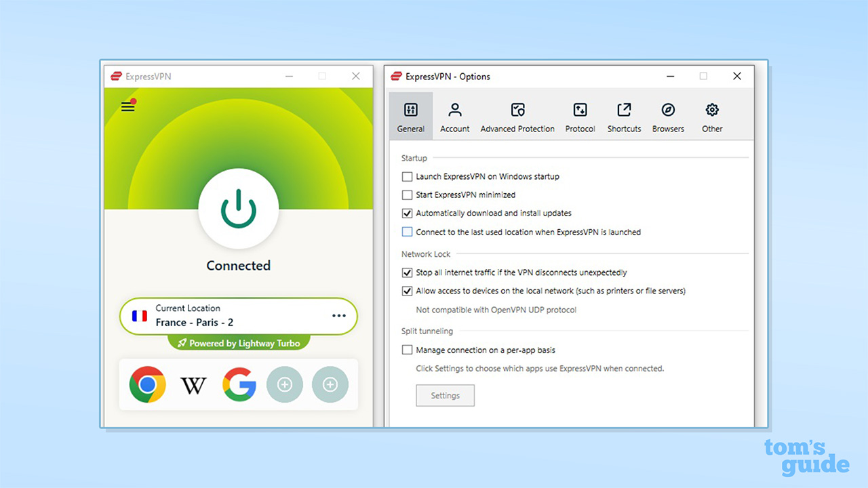Image resolution: width=868 pixels, height=488 pixels.
Task: Switch to the Other tab
Action: point(712,117)
